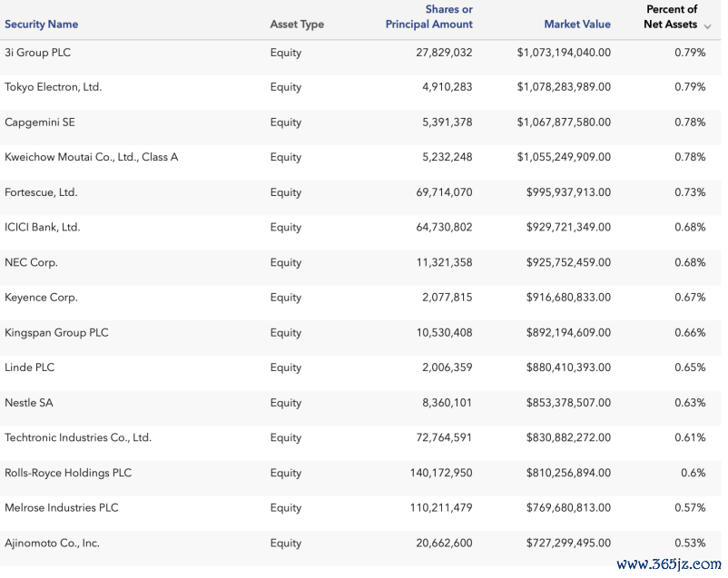Click shares amount 11,321,358
This screenshot has height=578, width=728.
tap(444, 262)
